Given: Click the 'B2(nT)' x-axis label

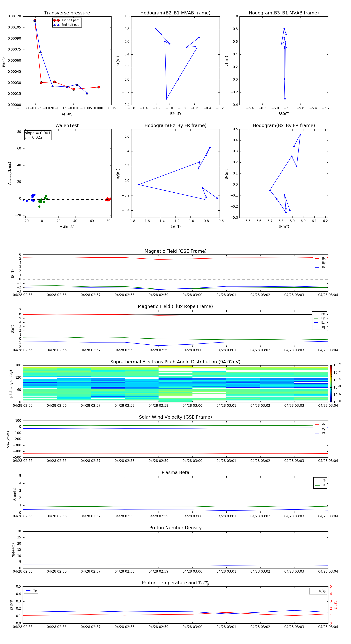Looking at the screenshot, I should point(175,114).
